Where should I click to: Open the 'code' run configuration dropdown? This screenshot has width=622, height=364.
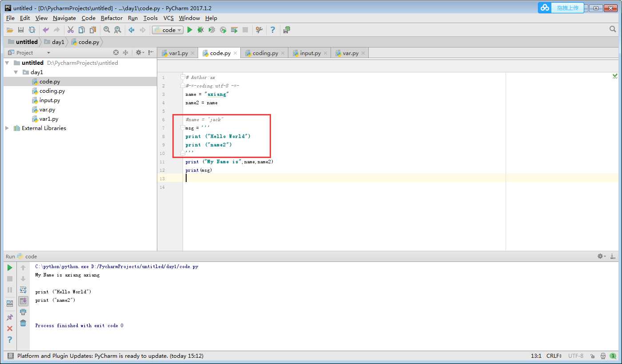tap(167, 30)
